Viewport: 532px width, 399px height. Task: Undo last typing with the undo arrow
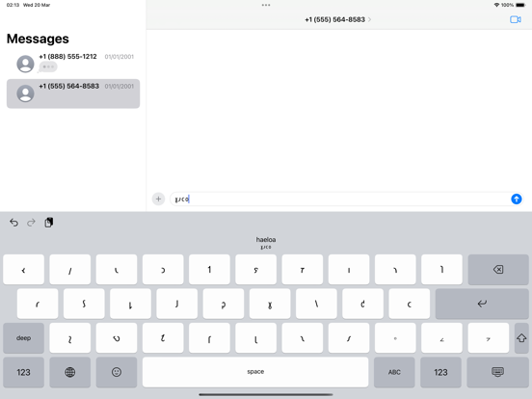pyautogui.click(x=13, y=223)
